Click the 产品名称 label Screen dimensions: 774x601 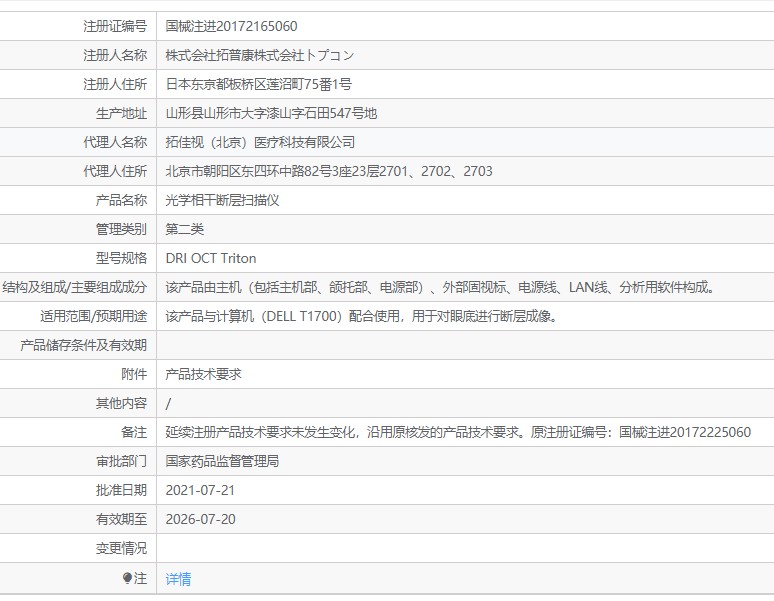pyautogui.click(x=121, y=200)
